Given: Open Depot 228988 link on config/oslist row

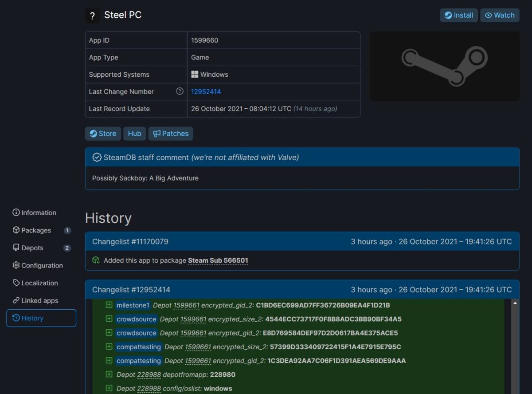Looking at the screenshot, I should pyautogui.click(x=149, y=388).
